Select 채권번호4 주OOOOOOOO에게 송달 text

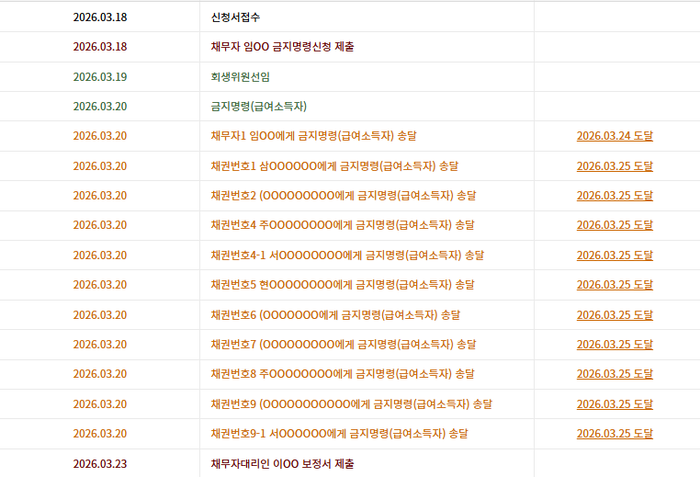tap(342, 225)
